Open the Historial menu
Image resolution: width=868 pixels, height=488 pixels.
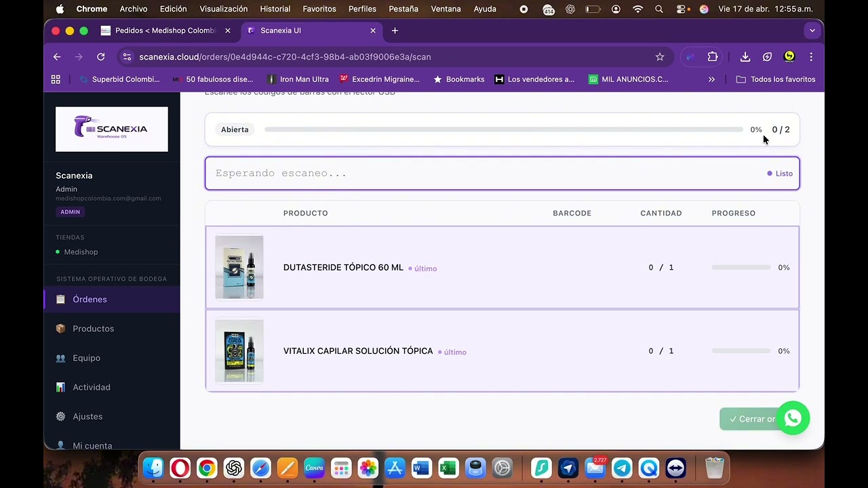pyautogui.click(x=275, y=9)
